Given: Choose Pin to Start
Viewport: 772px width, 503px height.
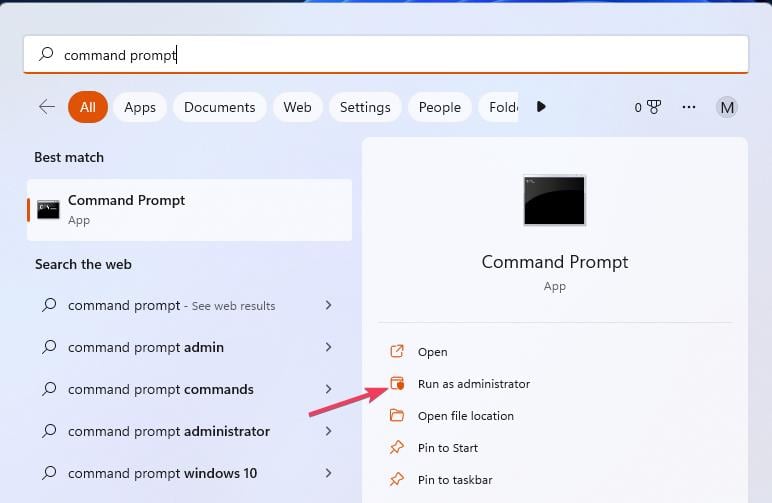Looking at the screenshot, I should (x=448, y=448).
